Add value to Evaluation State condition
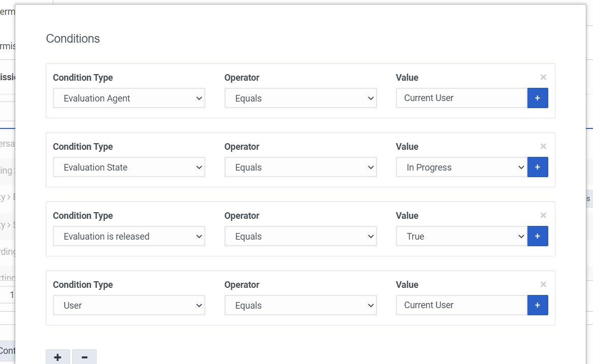This screenshot has height=364, width=593. (x=538, y=167)
